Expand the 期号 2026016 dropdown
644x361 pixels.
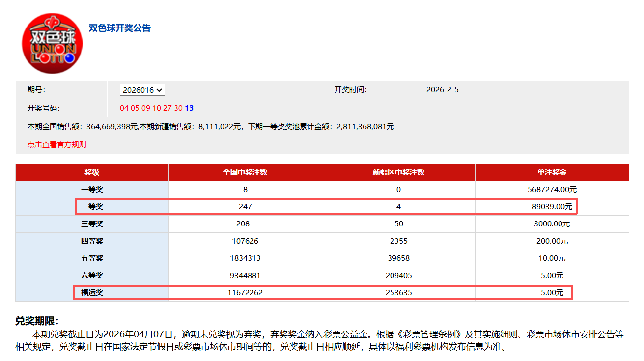[x=142, y=90]
